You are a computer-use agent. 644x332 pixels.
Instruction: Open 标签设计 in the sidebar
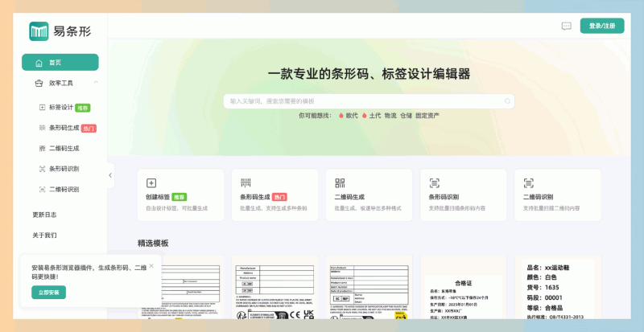(x=61, y=108)
